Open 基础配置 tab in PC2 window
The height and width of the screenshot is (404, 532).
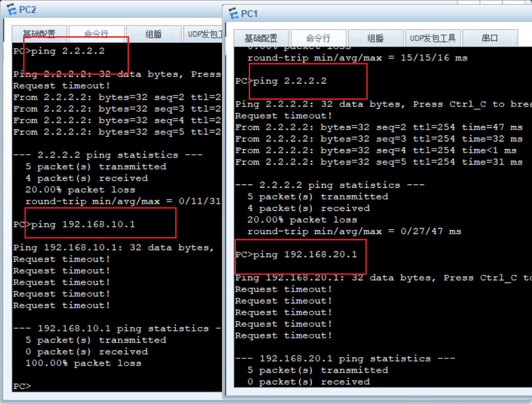coord(39,34)
